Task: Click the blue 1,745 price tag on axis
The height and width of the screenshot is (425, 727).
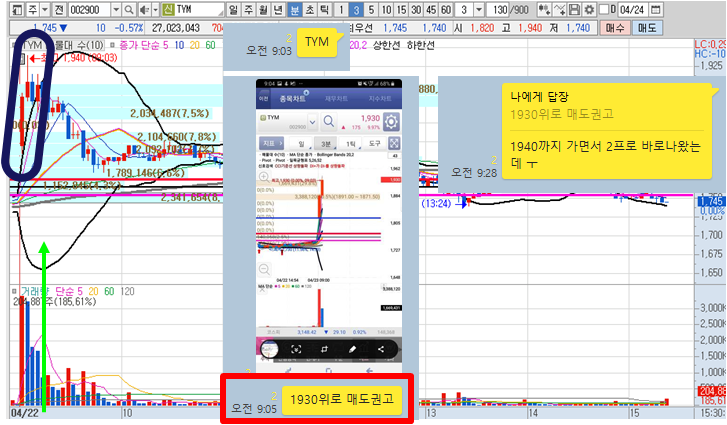Action: coord(711,201)
